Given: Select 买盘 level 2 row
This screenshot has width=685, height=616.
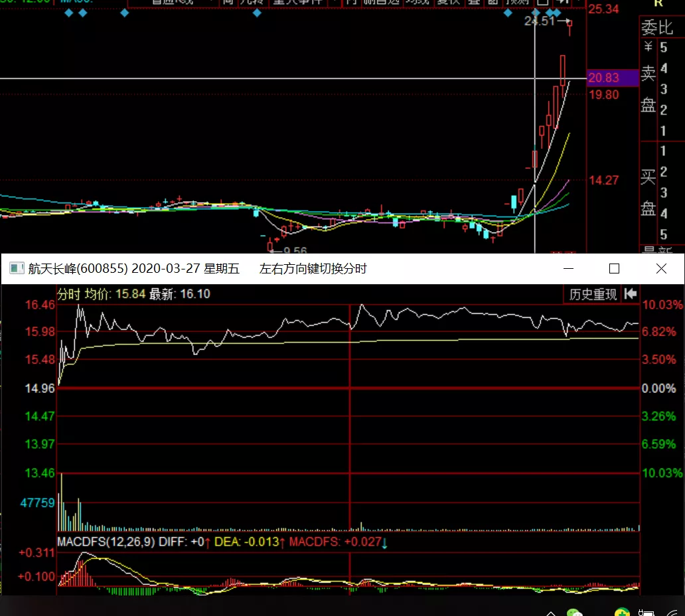Looking at the screenshot, I should [x=662, y=172].
